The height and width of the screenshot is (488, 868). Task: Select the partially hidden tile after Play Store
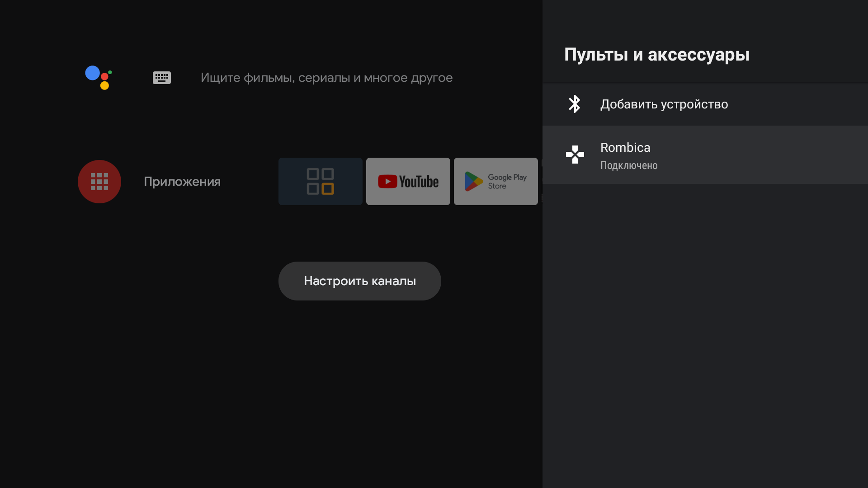click(542, 181)
